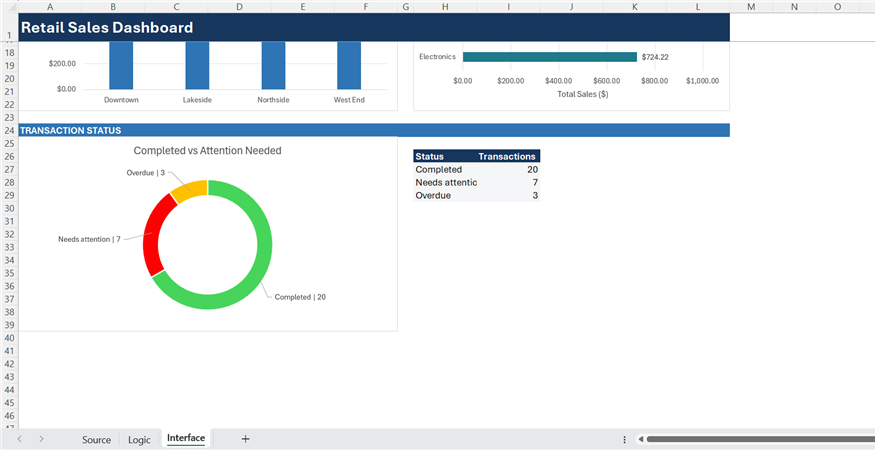Switch to the Source sheet tab
875x450 pixels.
coord(97,439)
